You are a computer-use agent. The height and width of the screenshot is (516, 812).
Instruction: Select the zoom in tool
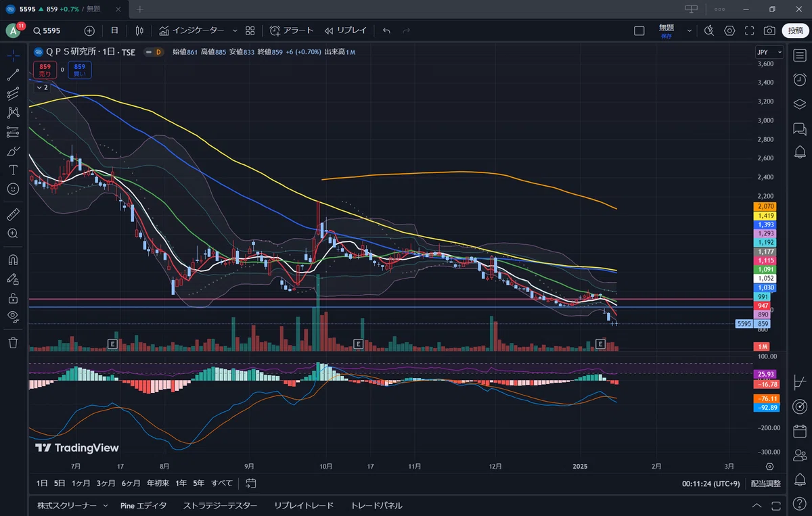tap(13, 233)
